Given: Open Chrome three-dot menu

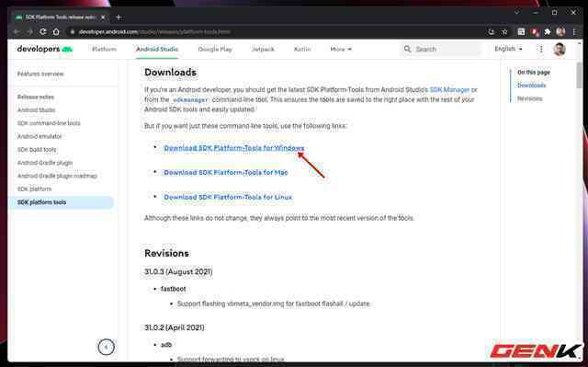Looking at the screenshot, I should 574,32.
